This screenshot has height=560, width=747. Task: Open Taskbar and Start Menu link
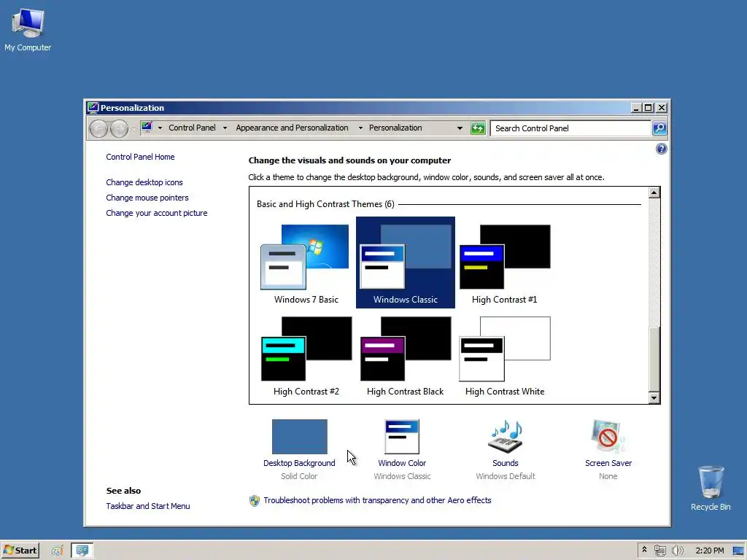pyautogui.click(x=148, y=506)
